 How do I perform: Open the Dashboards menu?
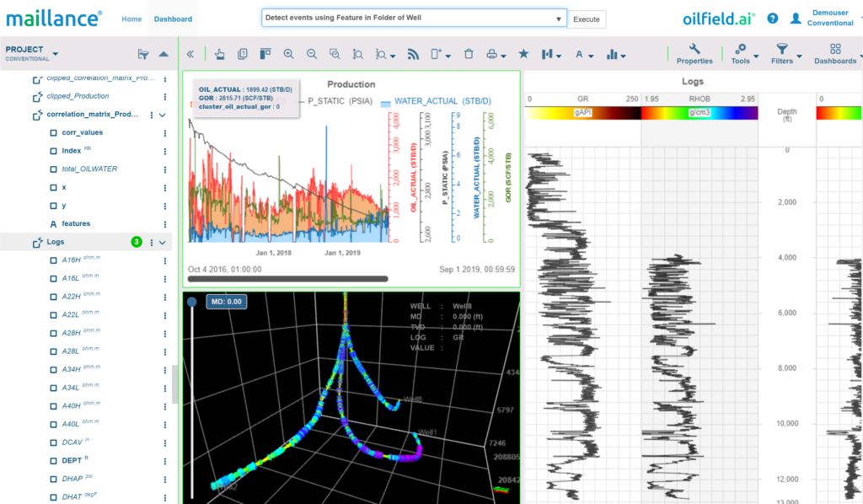pyautogui.click(x=835, y=54)
